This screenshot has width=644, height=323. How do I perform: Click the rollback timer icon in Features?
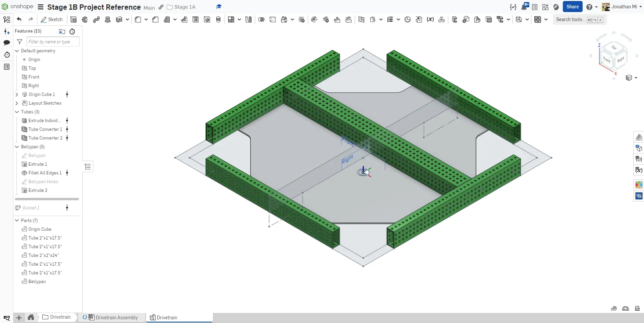click(x=72, y=32)
